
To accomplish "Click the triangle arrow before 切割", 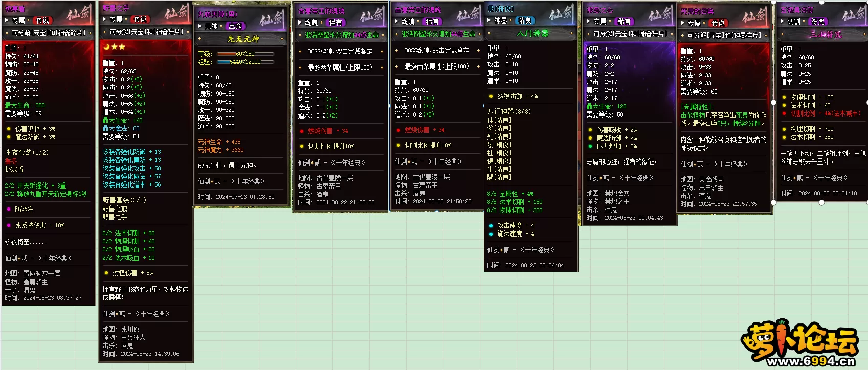I will pos(783,21).
